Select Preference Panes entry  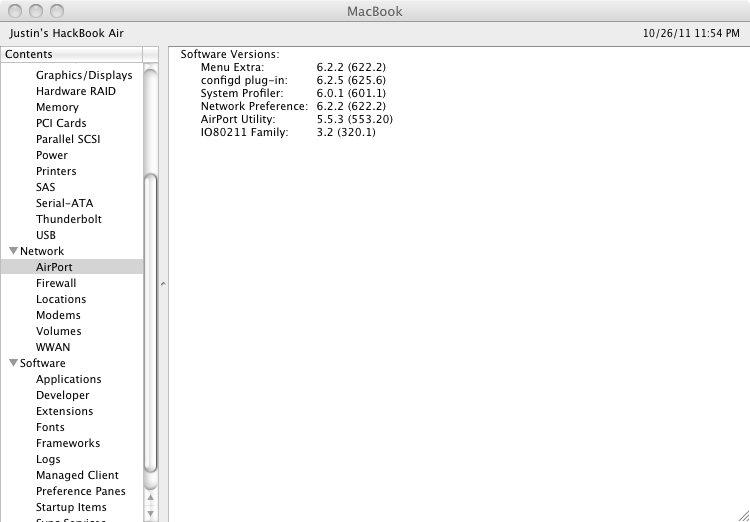click(x=80, y=491)
